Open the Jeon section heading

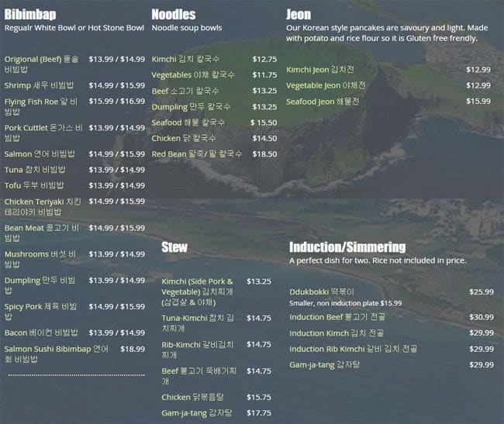[x=299, y=14]
